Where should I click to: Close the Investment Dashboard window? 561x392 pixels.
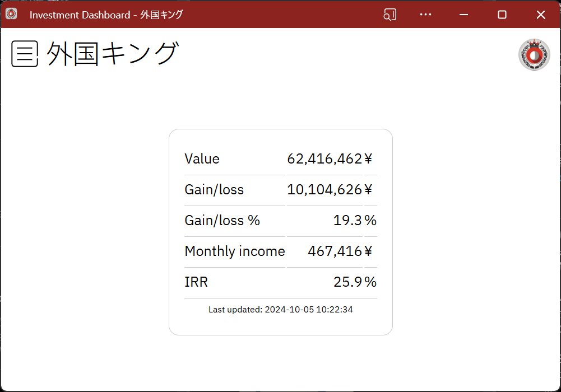[x=540, y=15]
